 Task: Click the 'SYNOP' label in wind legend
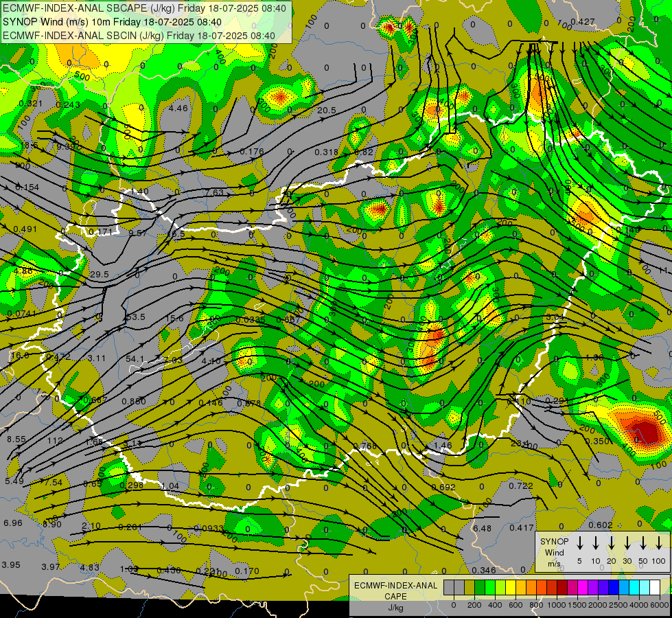pos(554,541)
